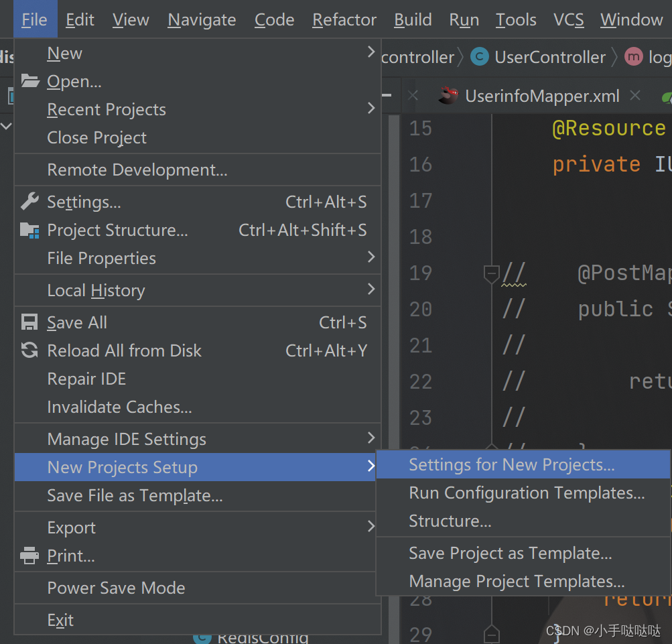
Task: Select Save All menu item
Action: [x=198, y=322]
